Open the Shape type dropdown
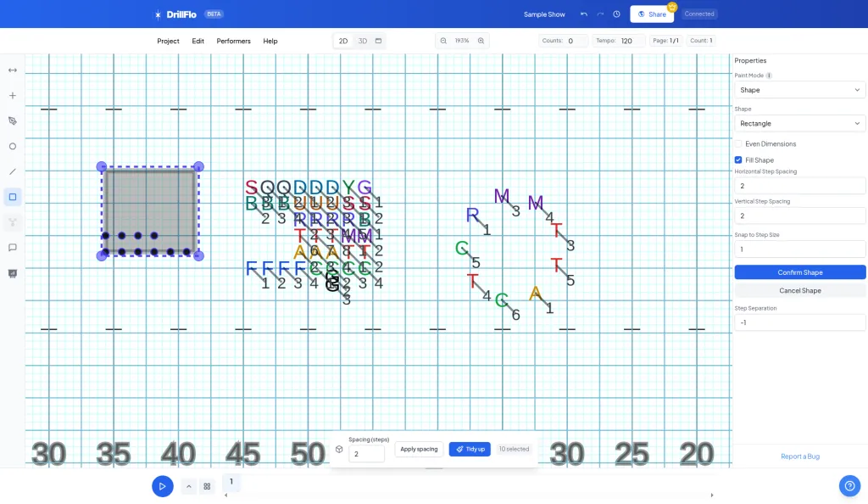 click(x=800, y=124)
